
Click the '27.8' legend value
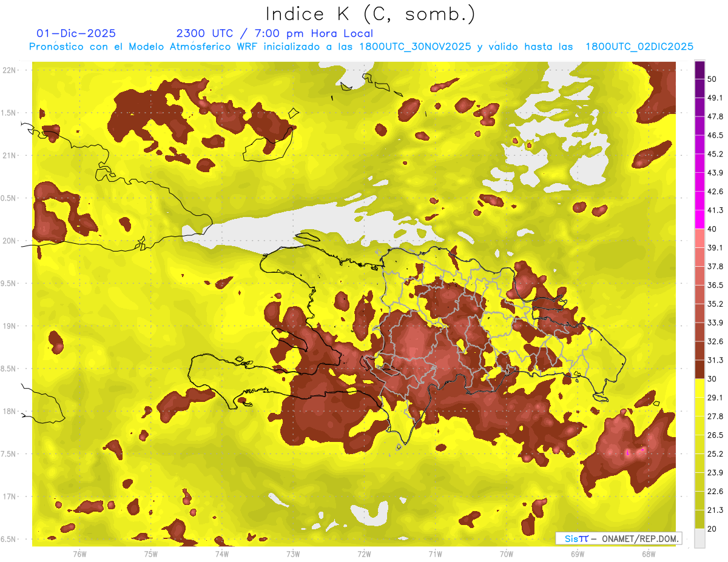click(715, 416)
